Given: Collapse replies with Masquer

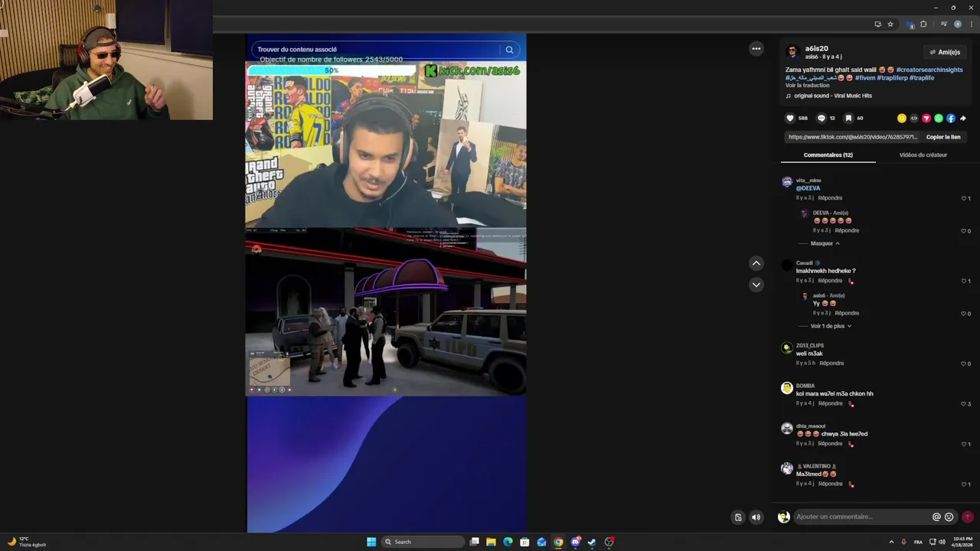Looking at the screenshot, I should 825,243.
